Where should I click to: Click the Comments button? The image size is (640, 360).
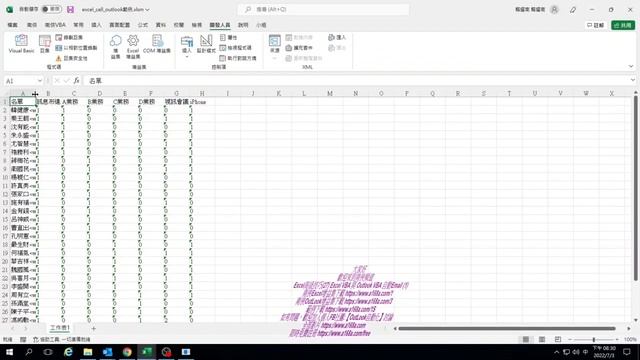coord(596,25)
